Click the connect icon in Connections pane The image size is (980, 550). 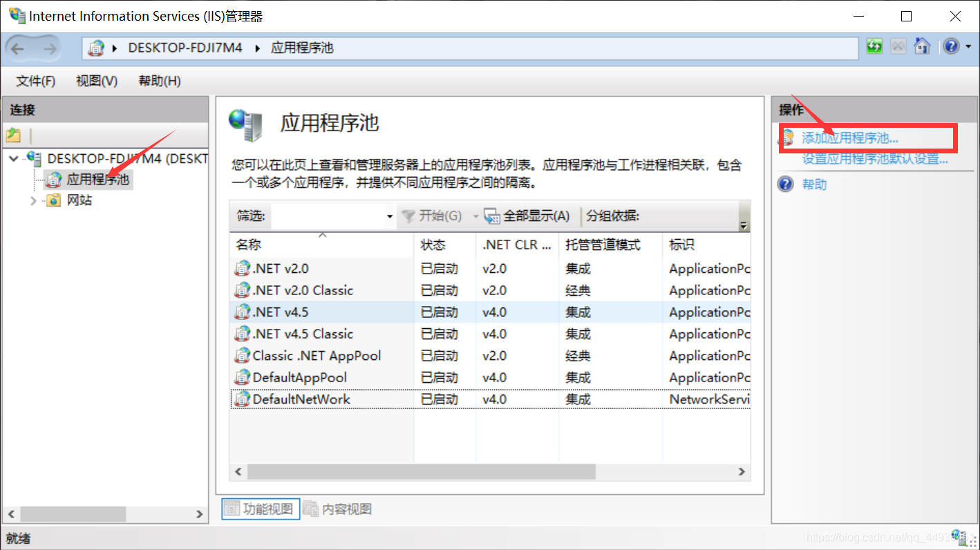[13, 135]
